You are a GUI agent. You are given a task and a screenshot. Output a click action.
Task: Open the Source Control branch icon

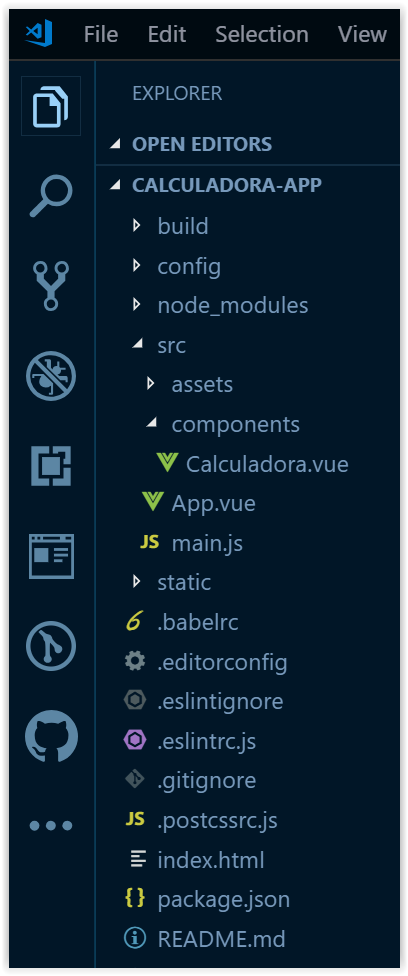point(50,286)
